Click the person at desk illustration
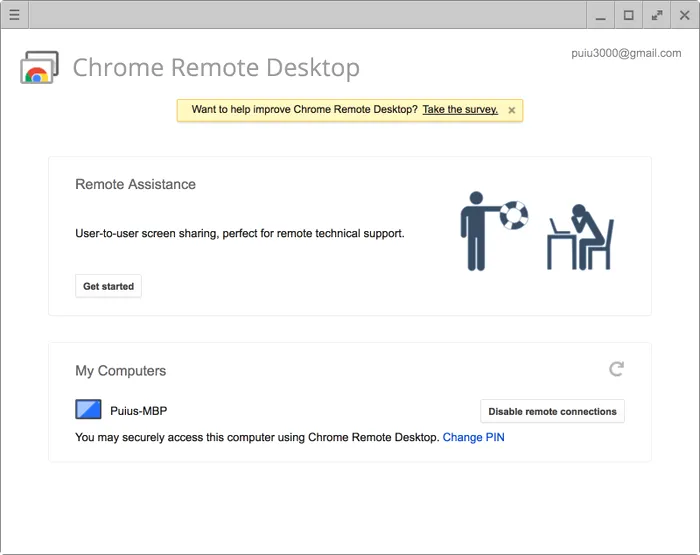Screen dimensions: 700x555 [580, 237]
